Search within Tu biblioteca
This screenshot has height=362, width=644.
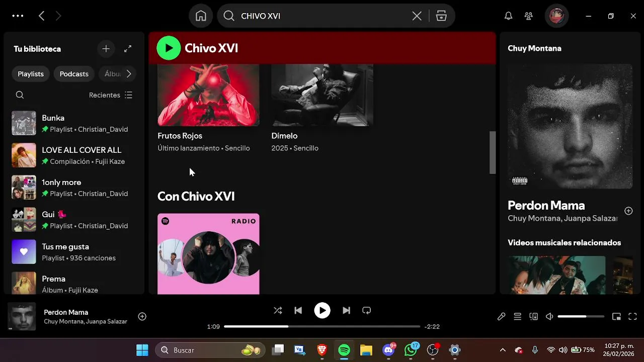[20, 95]
